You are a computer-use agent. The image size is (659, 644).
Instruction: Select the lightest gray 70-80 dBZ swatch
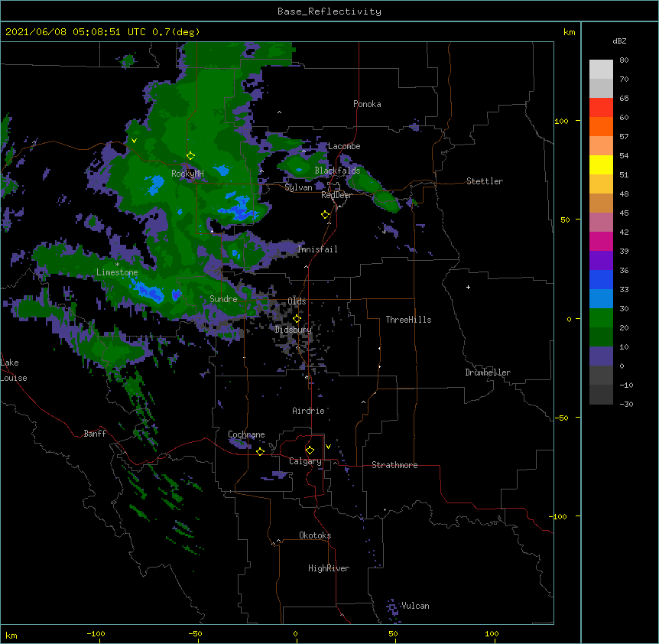(x=601, y=70)
